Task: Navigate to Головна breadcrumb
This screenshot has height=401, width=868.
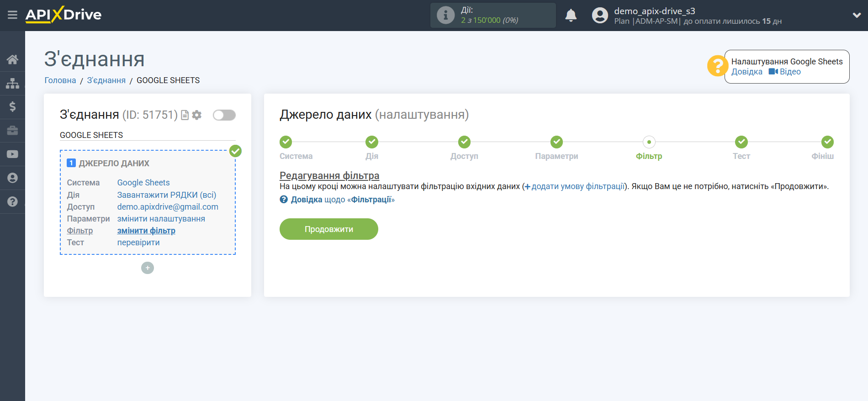Action: coord(60,80)
